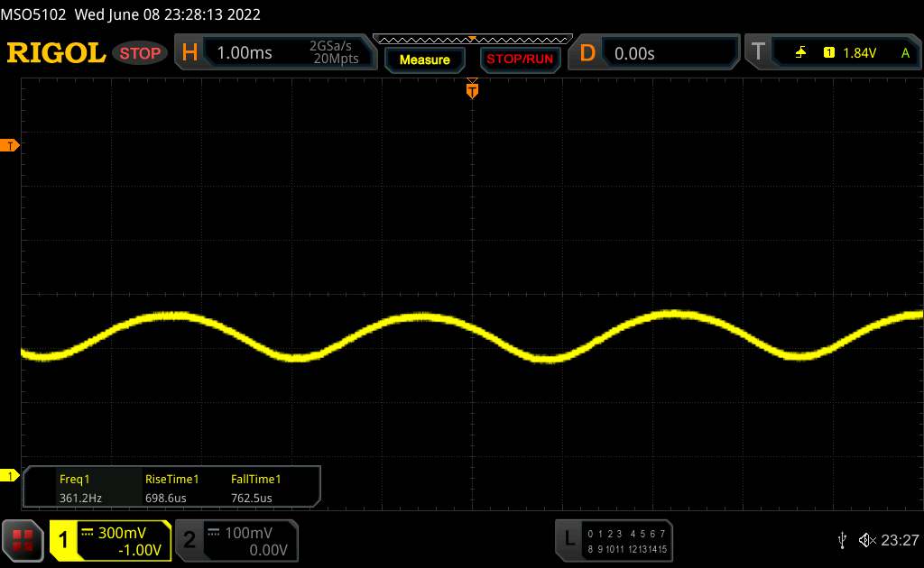Click the trigger level T marker on left edge
The image size is (924, 568).
[x=11, y=146]
